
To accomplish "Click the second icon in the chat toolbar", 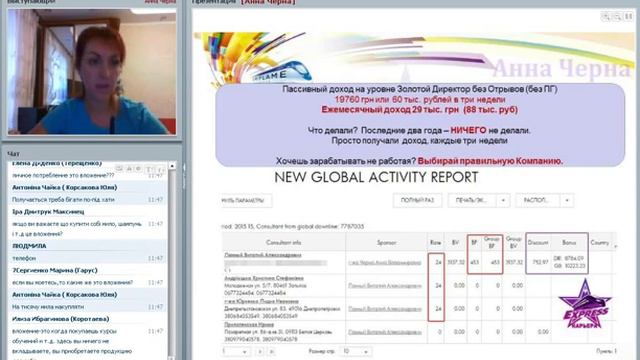I will tap(129, 169).
